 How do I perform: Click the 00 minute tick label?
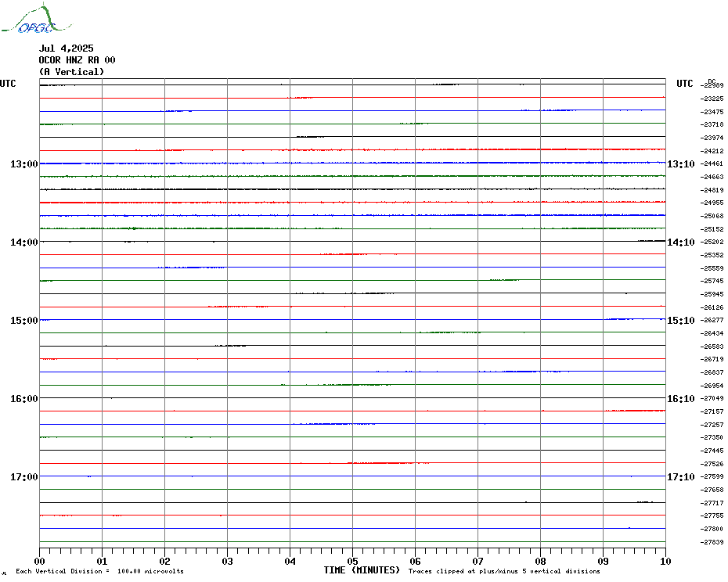click(x=39, y=561)
